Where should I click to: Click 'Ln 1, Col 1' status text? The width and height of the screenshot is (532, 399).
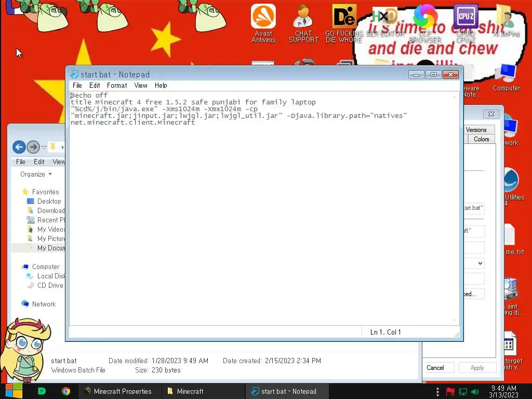tap(385, 332)
